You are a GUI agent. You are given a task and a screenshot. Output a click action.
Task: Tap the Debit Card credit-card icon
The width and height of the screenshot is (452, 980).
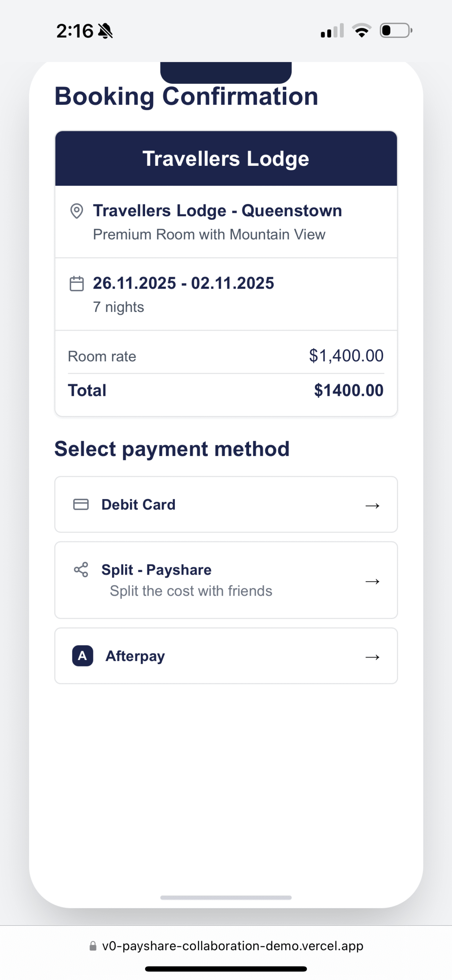click(x=81, y=504)
